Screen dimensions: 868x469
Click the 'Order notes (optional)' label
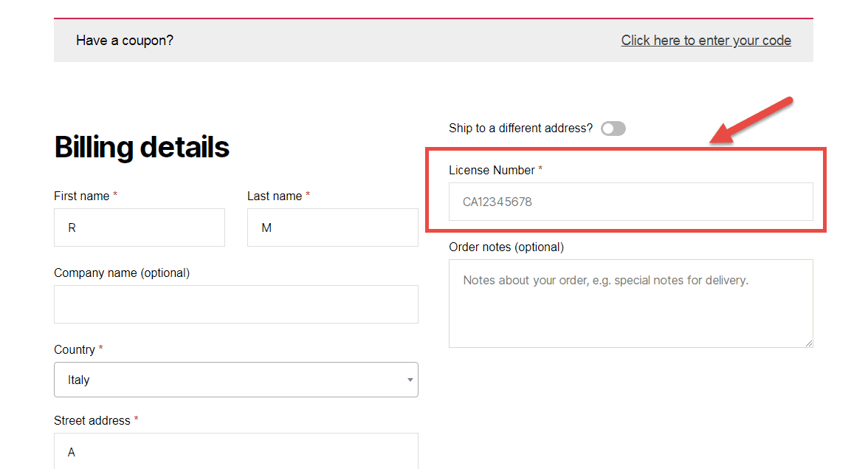506,247
